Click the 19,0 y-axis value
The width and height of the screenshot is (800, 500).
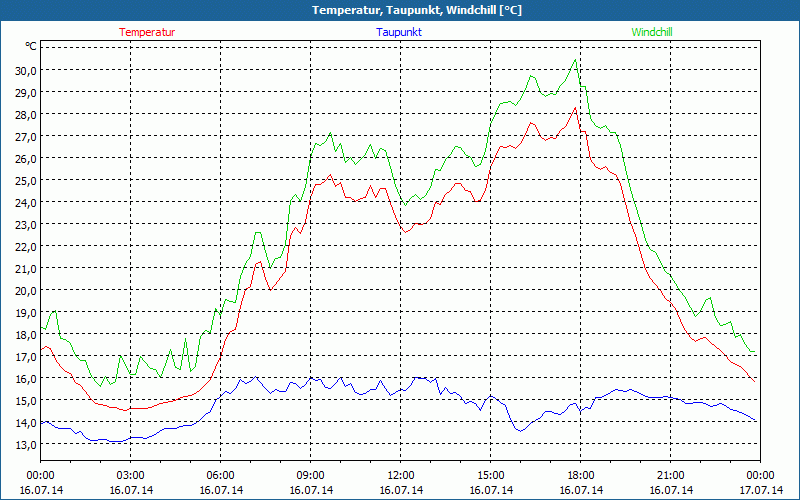coord(26,312)
